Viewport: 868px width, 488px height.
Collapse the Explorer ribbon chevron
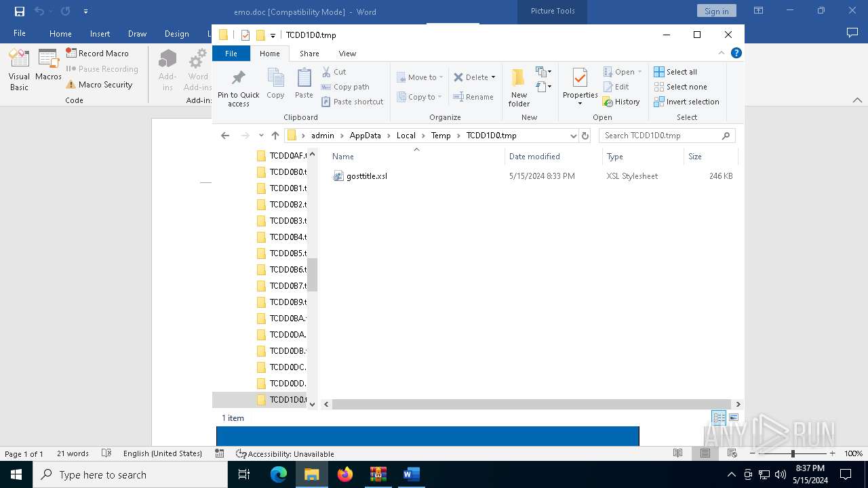coord(722,53)
